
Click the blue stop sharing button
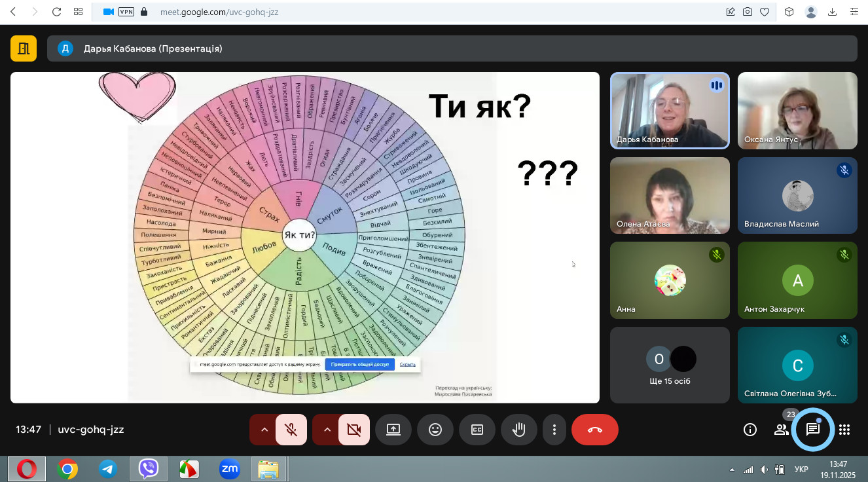(359, 364)
